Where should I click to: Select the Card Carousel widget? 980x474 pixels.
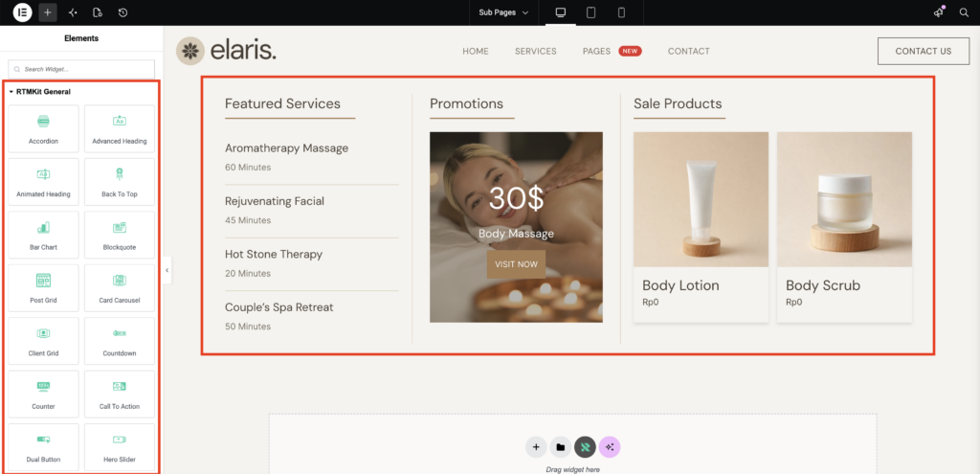point(120,287)
